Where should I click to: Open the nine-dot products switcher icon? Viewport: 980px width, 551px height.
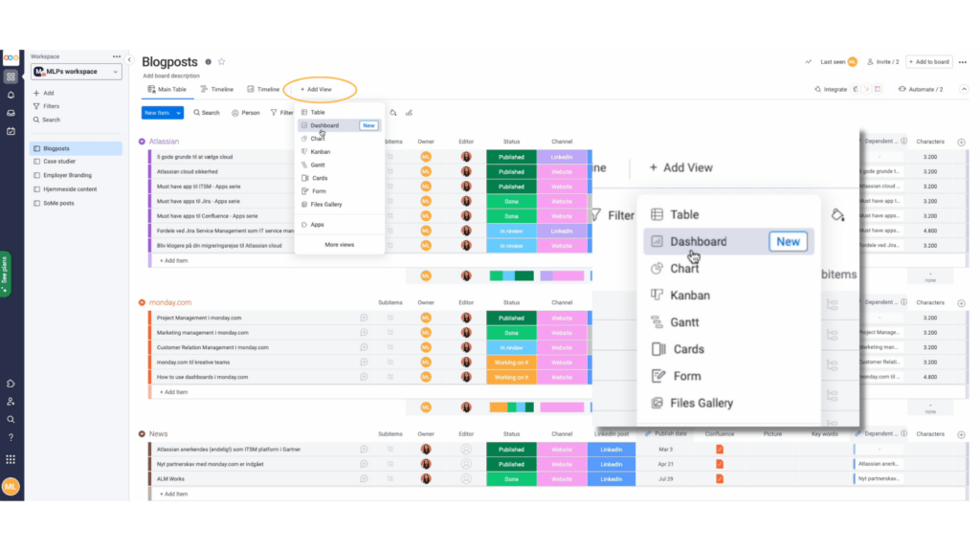tap(11, 459)
